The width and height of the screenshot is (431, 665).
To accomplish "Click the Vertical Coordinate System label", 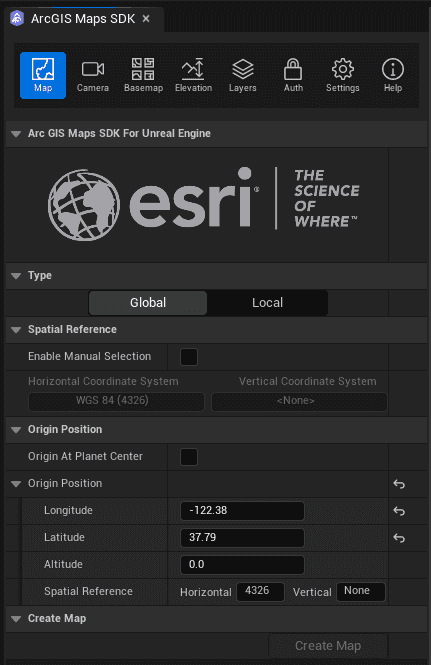I will pos(308,381).
